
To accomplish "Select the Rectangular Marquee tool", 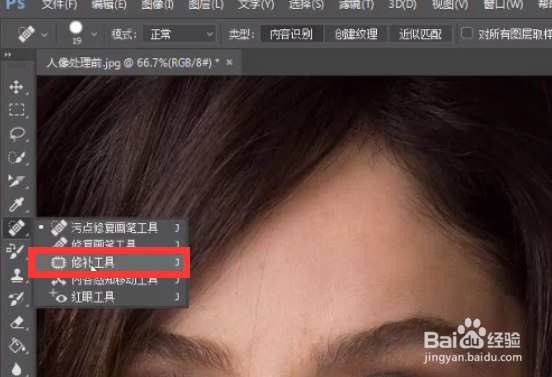I will [x=16, y=110].
